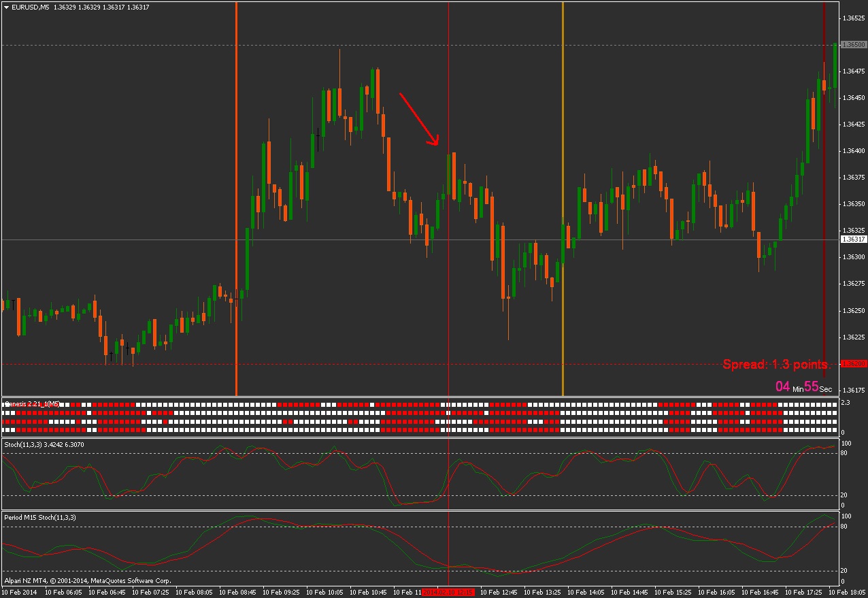Click the 1.36250 price axis label
The width and height of the screenshot is (868, 598).
click(853, 310)
